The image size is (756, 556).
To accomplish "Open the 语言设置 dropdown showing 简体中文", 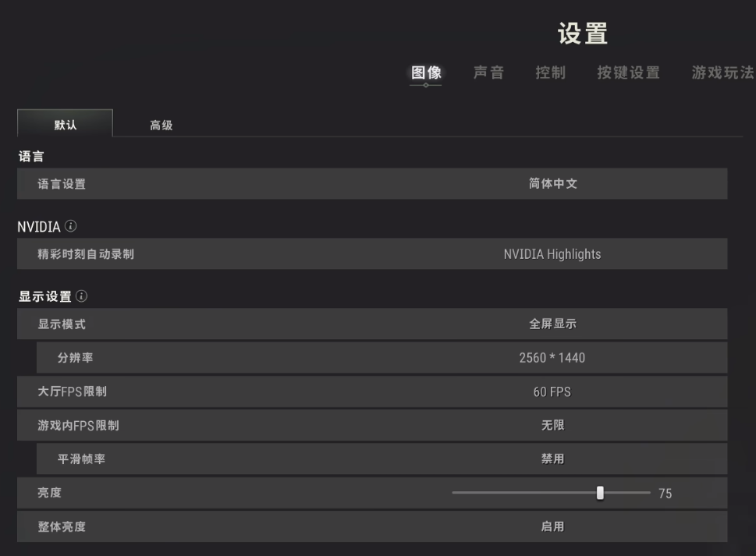I will click(552, 184).
